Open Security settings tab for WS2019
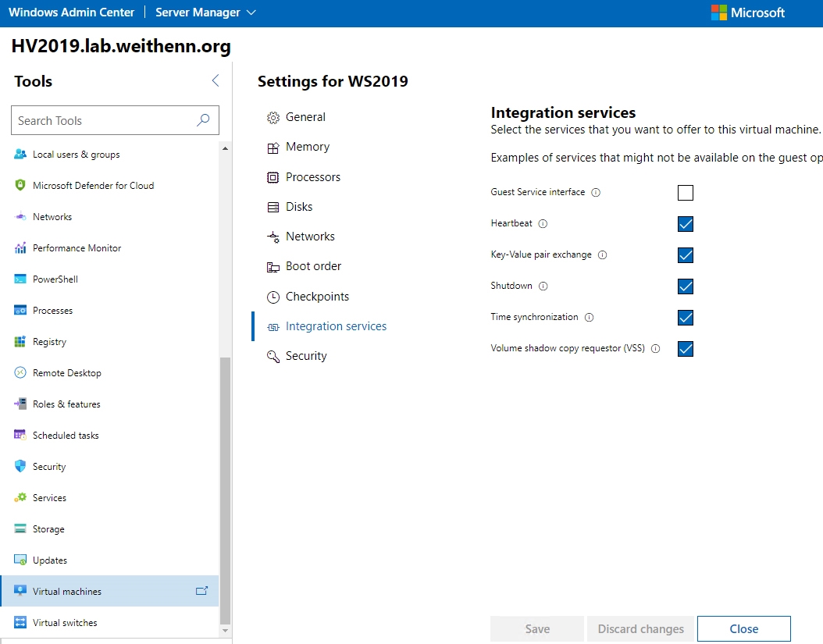This screenshot has height=644, width=823. [x=297, y=356]
